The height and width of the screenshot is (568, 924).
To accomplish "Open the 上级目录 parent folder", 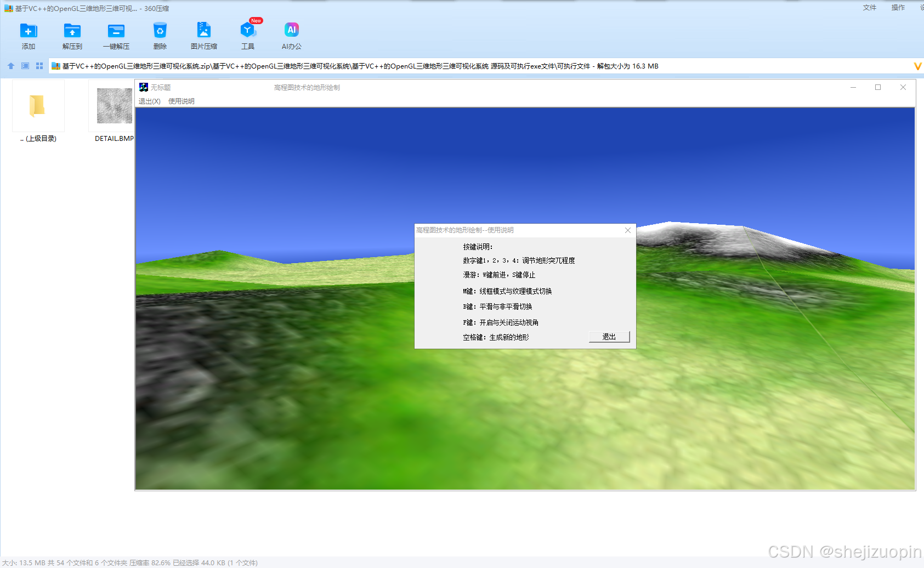I will pos(38,106).
